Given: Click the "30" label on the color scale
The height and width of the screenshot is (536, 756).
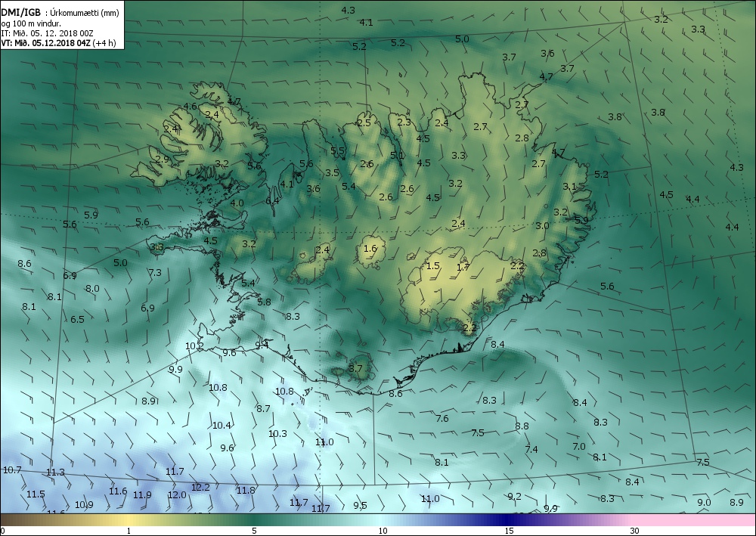Looking at the screenshot, I should tap(635, 531).
